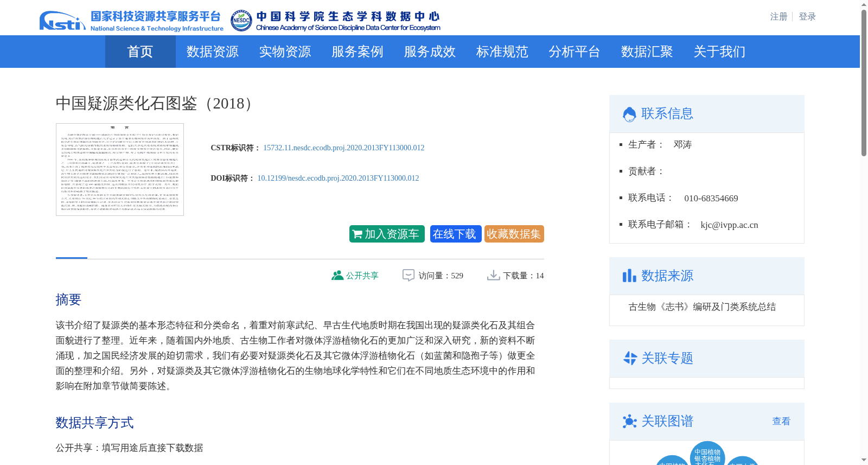Open the 服务成效 menu
The height and width of the screenshot is (465, 868).
pos(430,52)
